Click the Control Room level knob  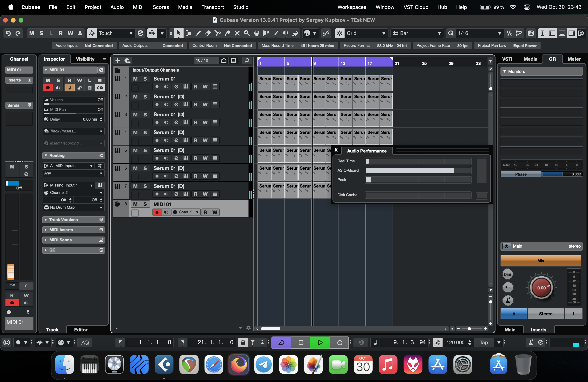(541, 288)
